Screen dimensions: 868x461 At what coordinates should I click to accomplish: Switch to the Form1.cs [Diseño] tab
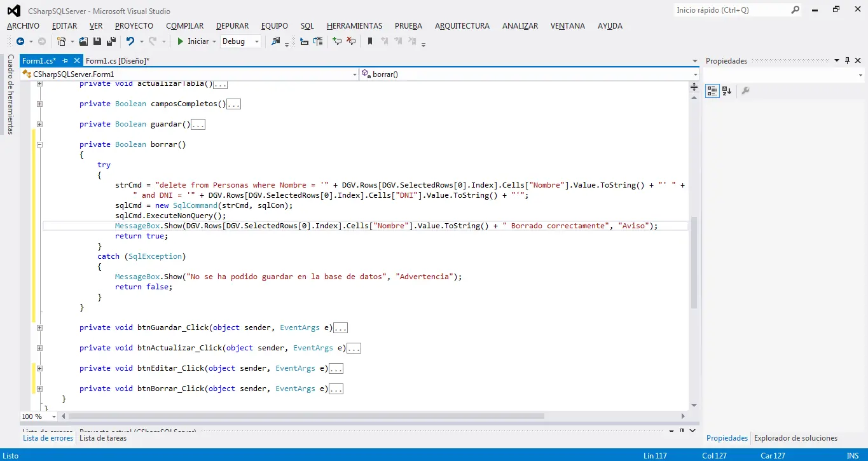point(118,61)
